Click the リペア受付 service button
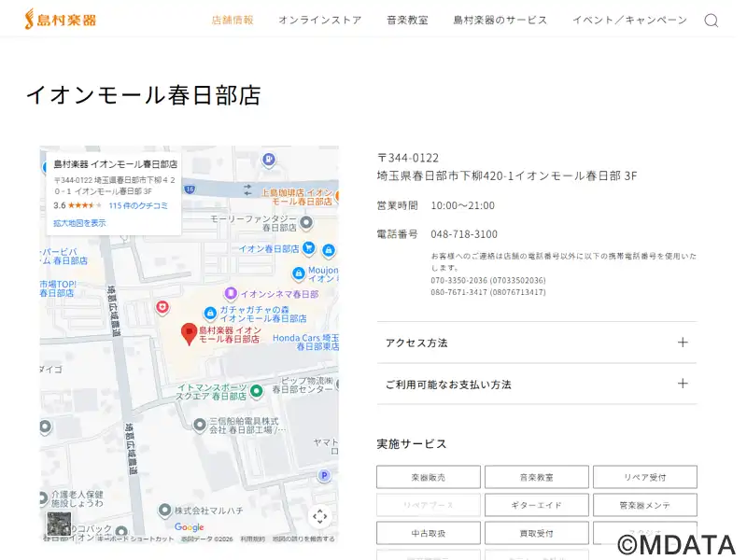Screen dimensions: 747x560 coord(645,477)
